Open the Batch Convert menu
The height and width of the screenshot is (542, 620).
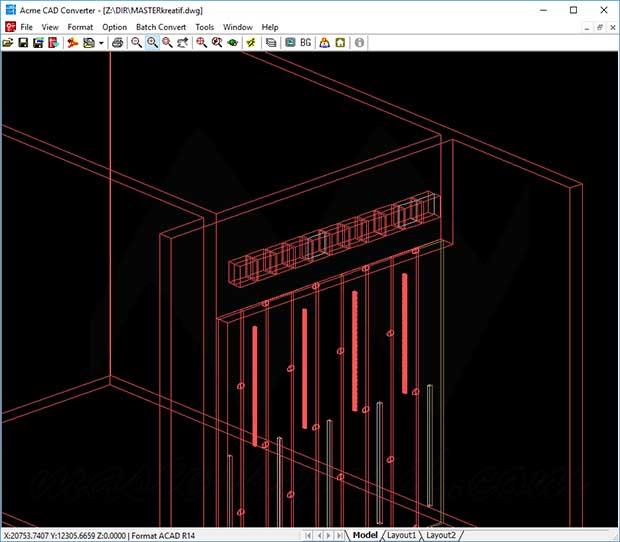161,27
